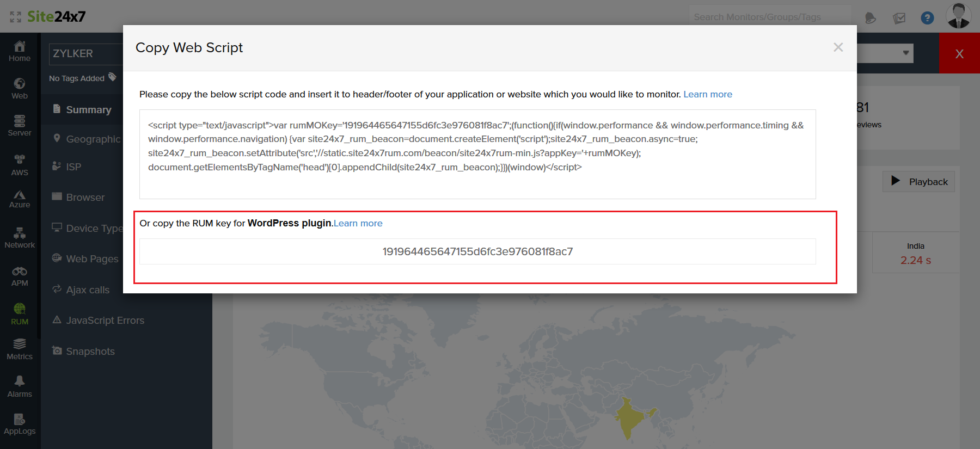Open the Web monitors section
Screen dimensions: 980x449
click(x=20, y=89)
